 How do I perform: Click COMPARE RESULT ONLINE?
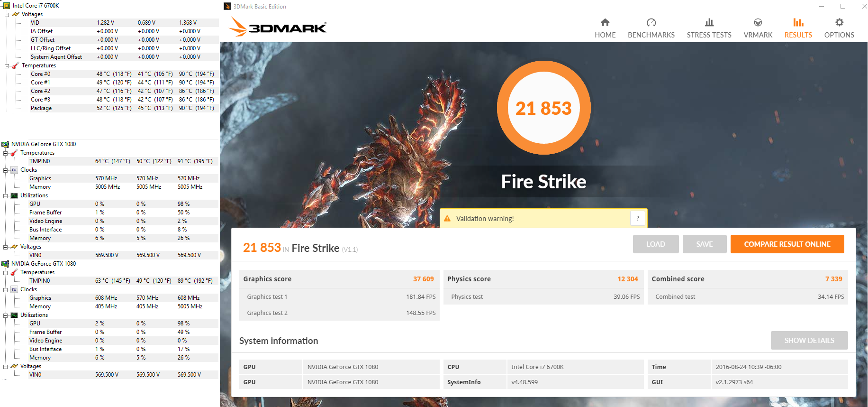click(787, 244)
